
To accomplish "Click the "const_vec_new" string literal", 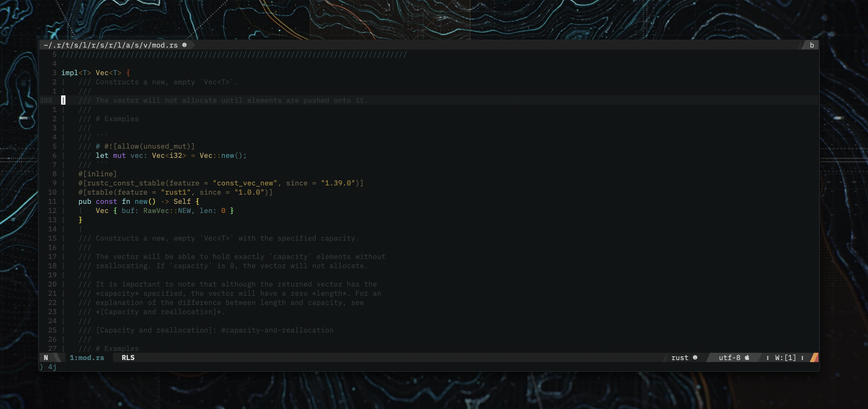I will (x=245, y=183).
